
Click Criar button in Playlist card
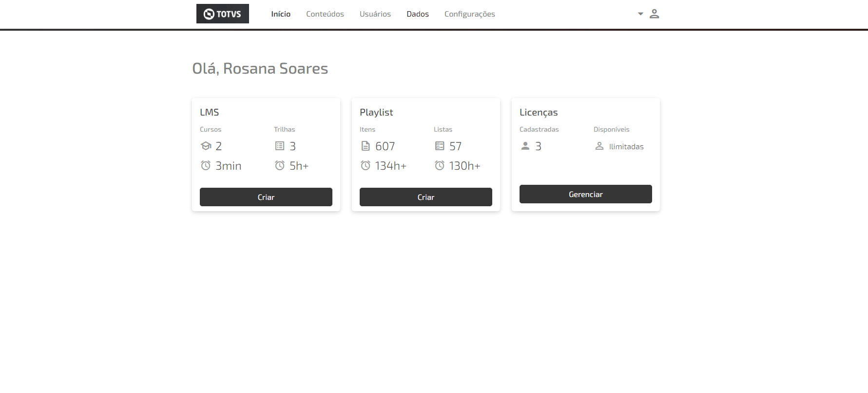tap(426, 197)
